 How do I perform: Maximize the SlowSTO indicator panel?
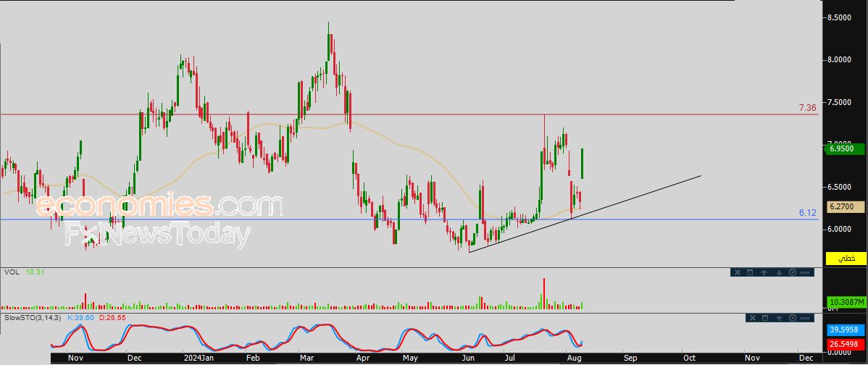[x=765, y=318]
